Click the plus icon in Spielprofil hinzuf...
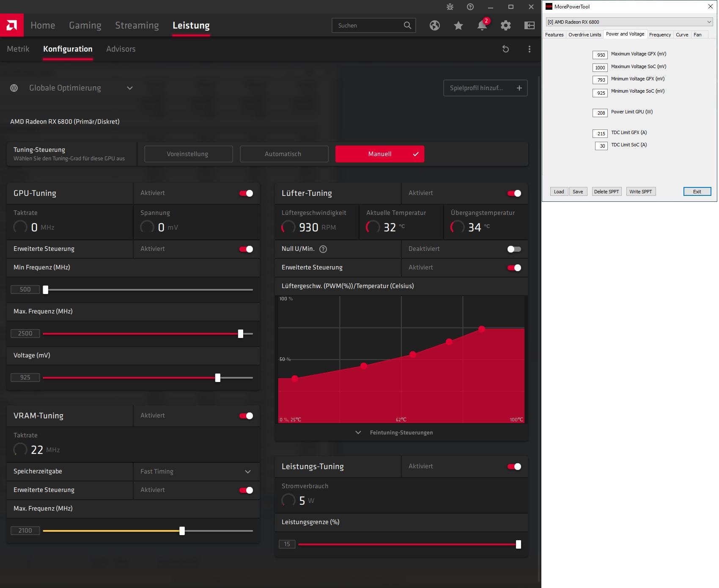The image size is (719, 588). pos(519,88)
